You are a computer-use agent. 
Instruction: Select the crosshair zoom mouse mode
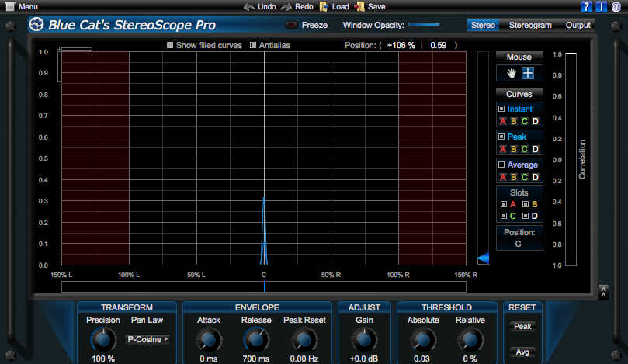point(528,73)
